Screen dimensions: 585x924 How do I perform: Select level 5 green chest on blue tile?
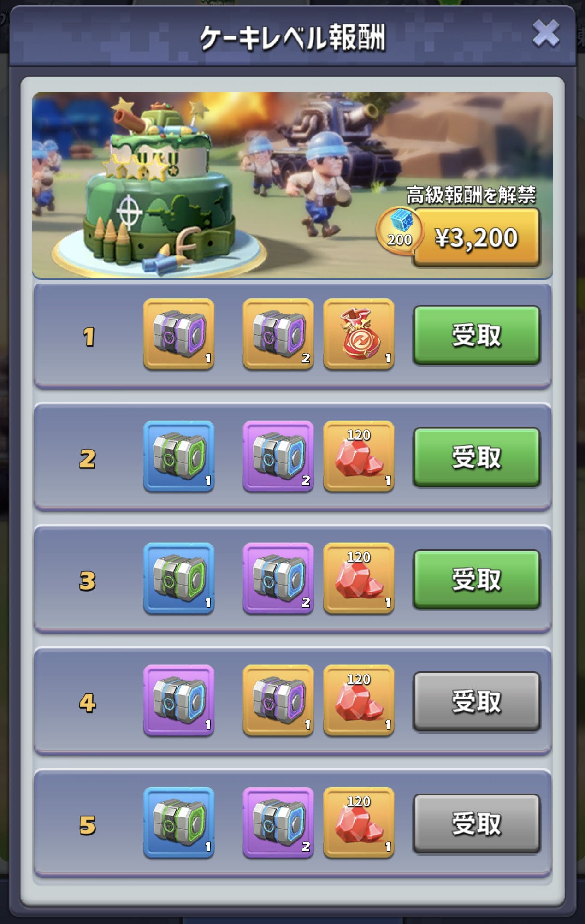[179, 823]
